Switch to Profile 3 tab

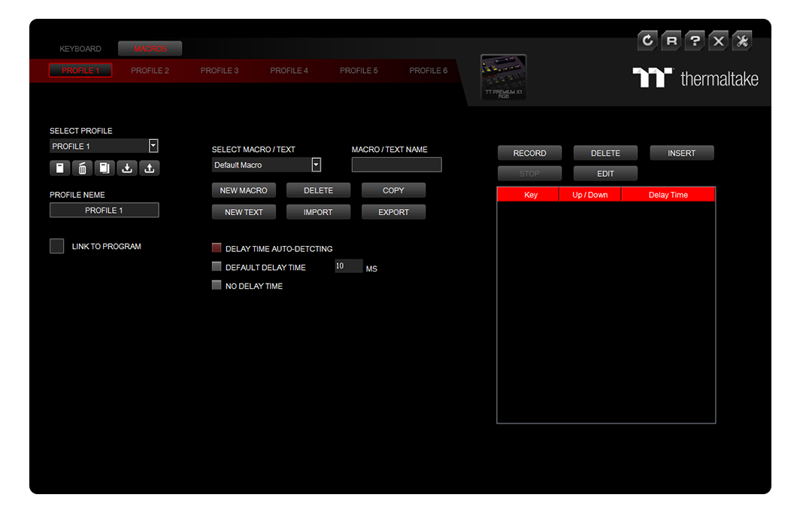click(x=220, y=71)
